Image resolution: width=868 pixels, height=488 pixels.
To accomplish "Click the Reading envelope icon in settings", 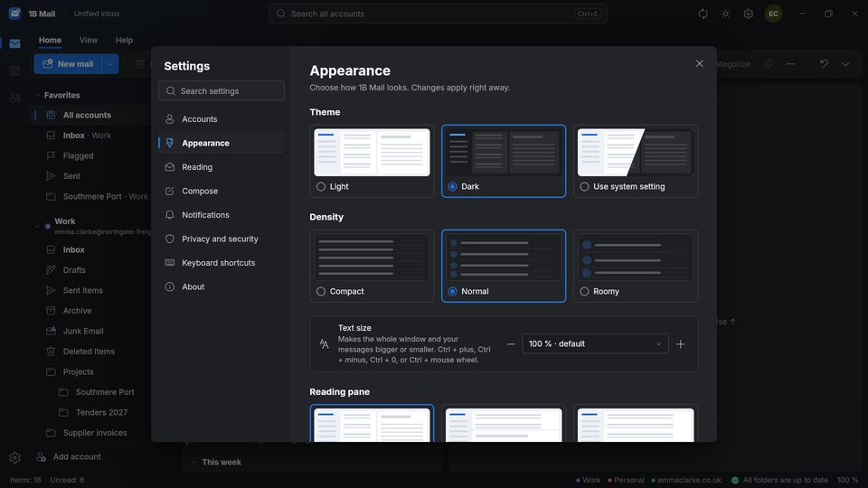I will point(169,167).
